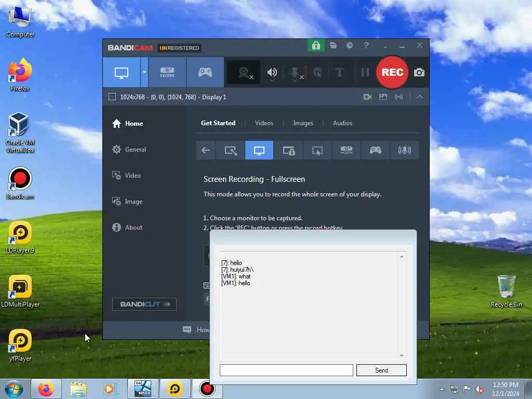
Task: Open the About section in sidebar
Action: (128, 228)
